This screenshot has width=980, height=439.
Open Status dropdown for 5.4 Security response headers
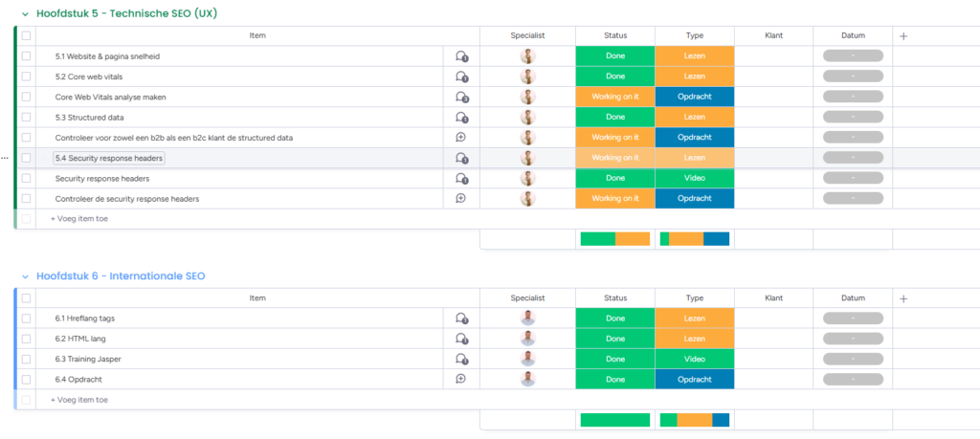click(x=615, y=158)
